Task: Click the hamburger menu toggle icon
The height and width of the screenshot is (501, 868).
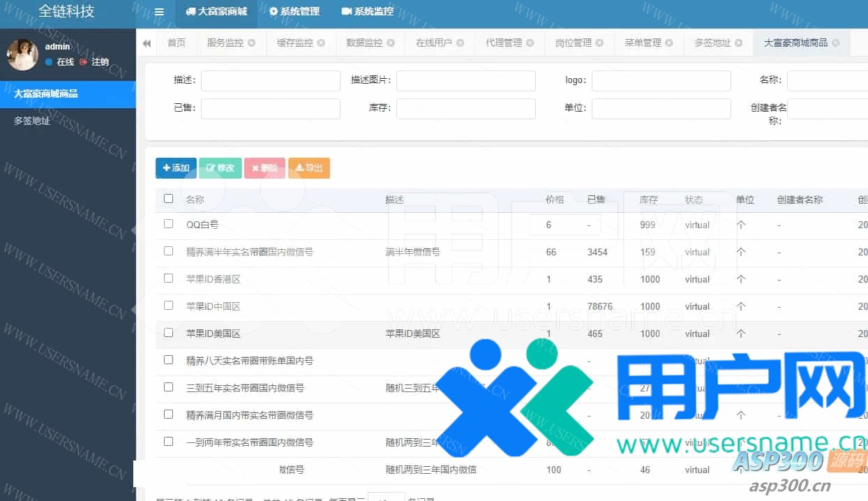Action: coord(159,12)
